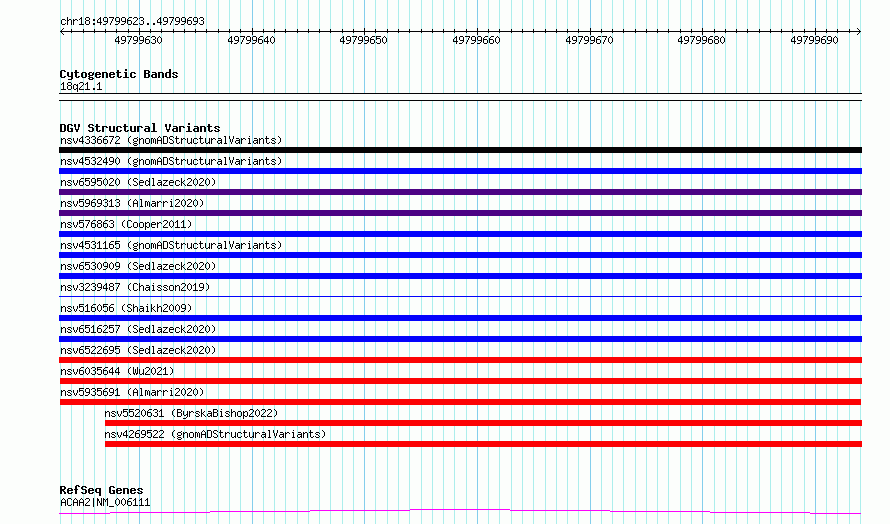Select the 18q21.1 band label
This screenshot has height=524, width=890.
(81, 86)
